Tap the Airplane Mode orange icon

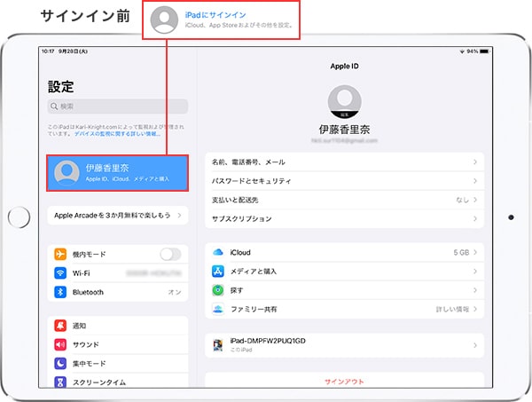60,254
